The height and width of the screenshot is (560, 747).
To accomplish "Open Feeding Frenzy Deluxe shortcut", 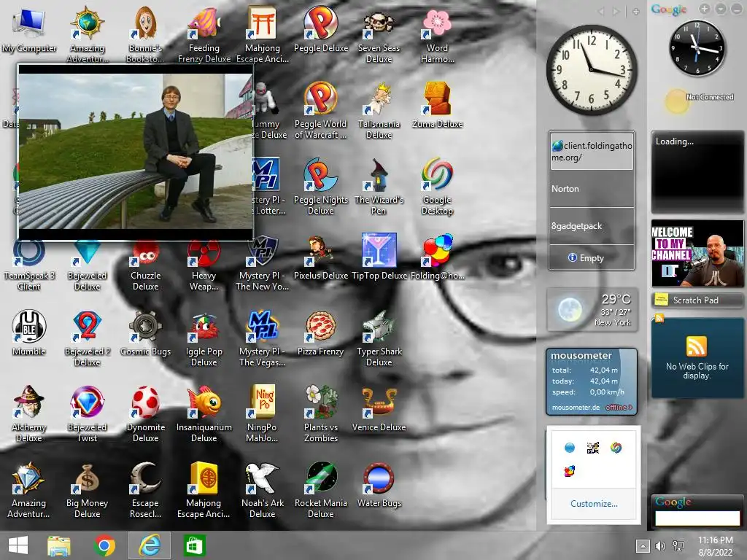I will point(204,34).
